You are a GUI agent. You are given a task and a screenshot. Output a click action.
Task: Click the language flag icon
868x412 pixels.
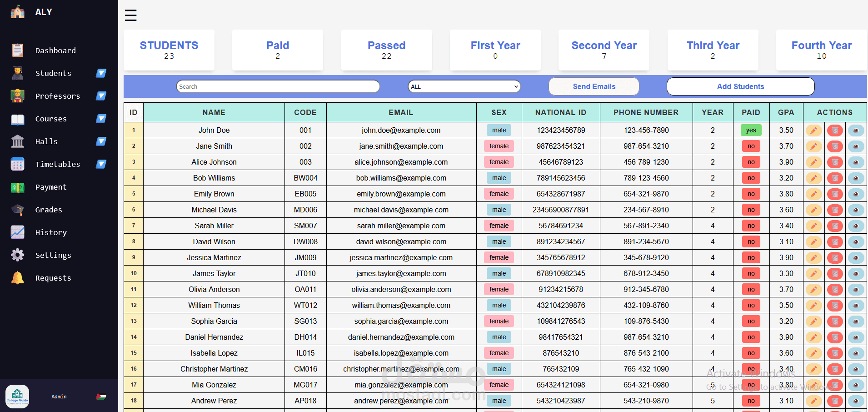pyautogui.click(x=101, y=397)
